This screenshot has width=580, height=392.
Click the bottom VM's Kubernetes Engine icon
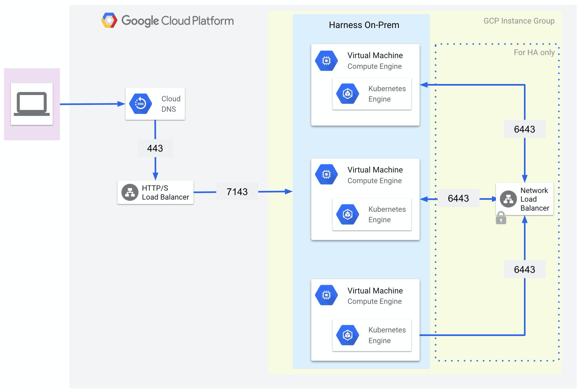(x=348, y=335)
